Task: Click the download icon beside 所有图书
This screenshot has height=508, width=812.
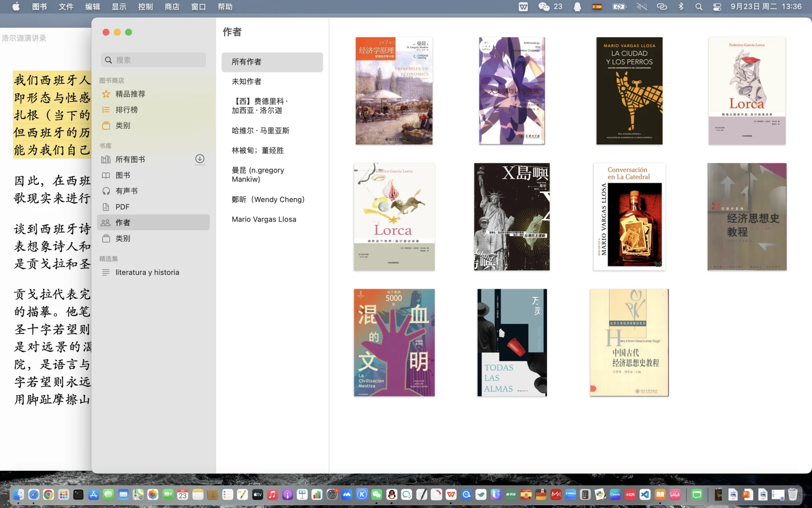Action: pos(200,159)
